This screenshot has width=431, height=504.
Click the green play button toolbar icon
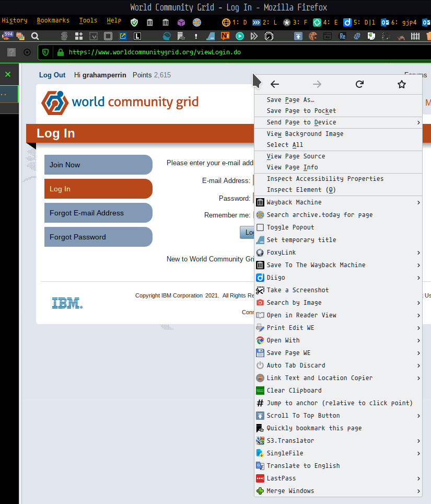[x=240, y=36]
